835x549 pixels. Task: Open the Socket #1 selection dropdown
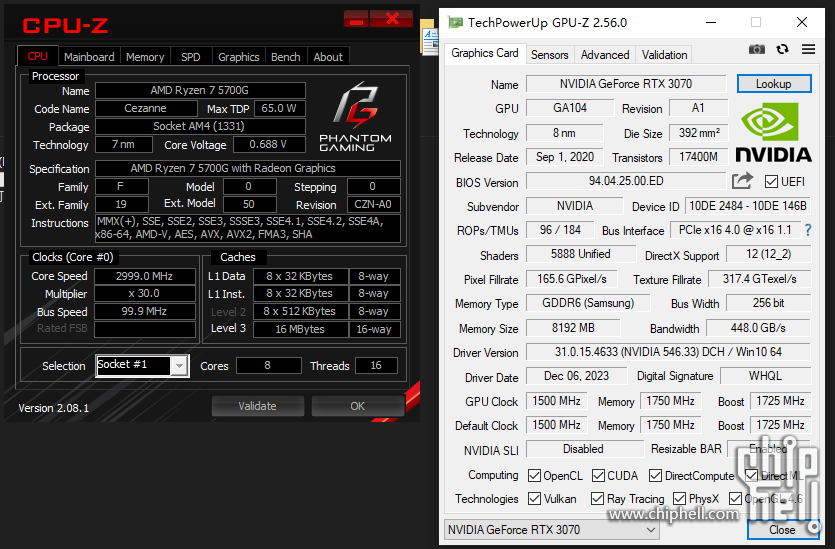click(179, 366)
